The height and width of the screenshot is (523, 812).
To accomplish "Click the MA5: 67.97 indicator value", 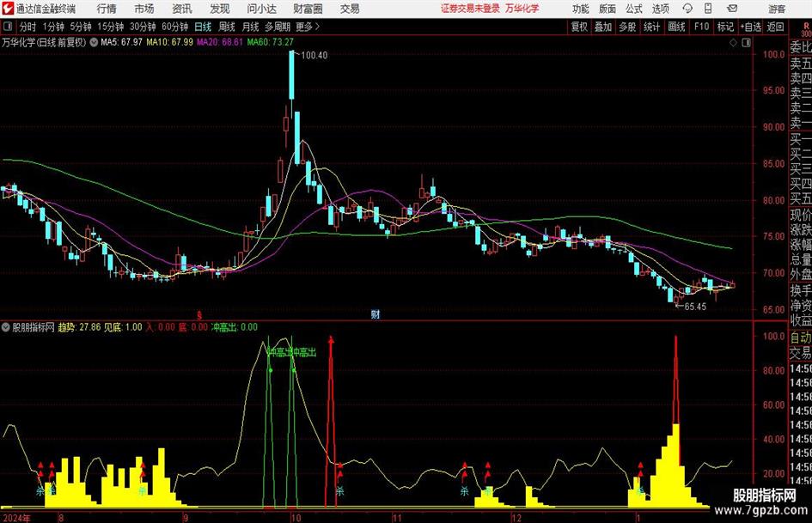I will click(121, 42).
